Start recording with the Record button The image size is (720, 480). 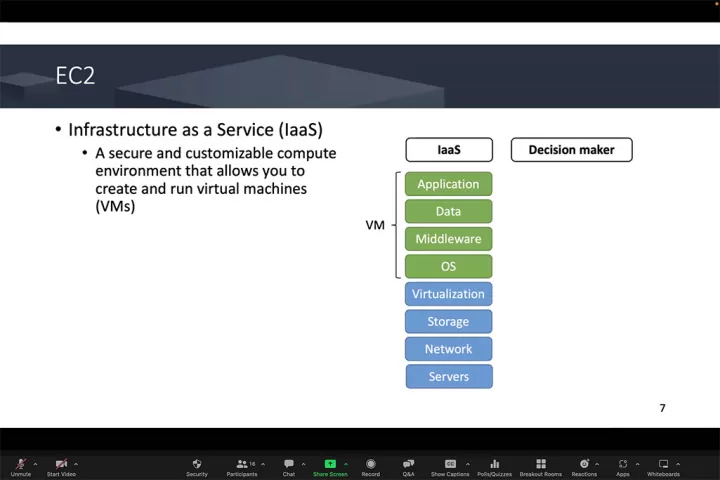coord(371,467)
